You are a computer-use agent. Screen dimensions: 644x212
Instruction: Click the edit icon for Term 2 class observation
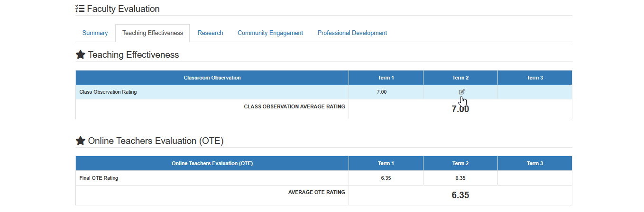462,92
